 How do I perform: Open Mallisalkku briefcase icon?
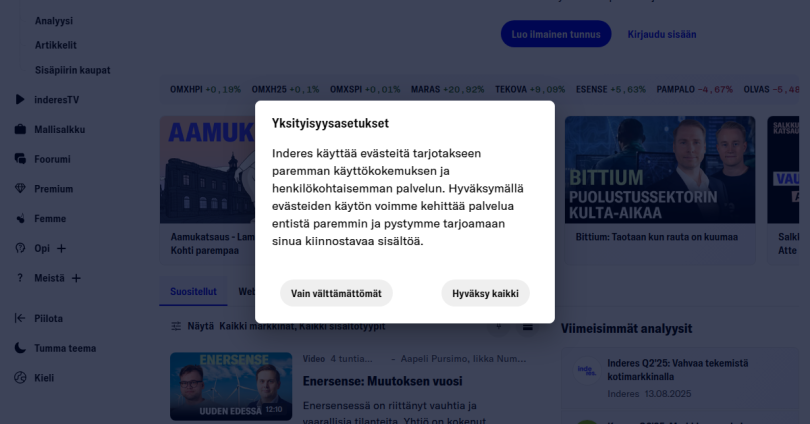click(20, 129)
